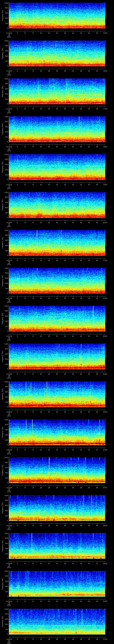Click the yellow streak at 52 s in 6:22:00 panel
This screenshot has width=114, height=644.
tap(93, 316)
